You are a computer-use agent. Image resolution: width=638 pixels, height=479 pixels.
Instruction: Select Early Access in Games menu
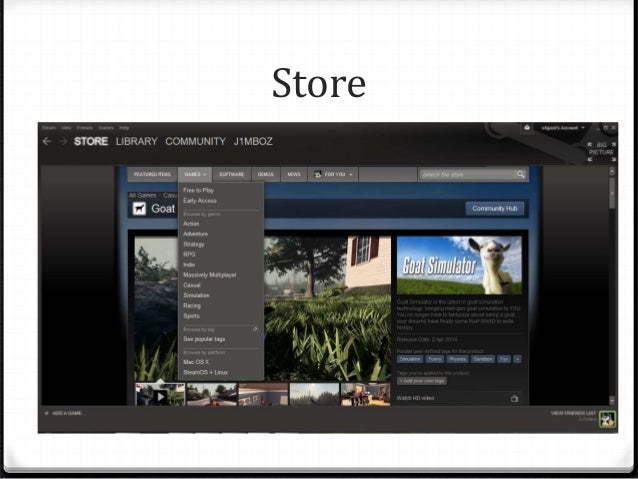(x=200, y=201)
